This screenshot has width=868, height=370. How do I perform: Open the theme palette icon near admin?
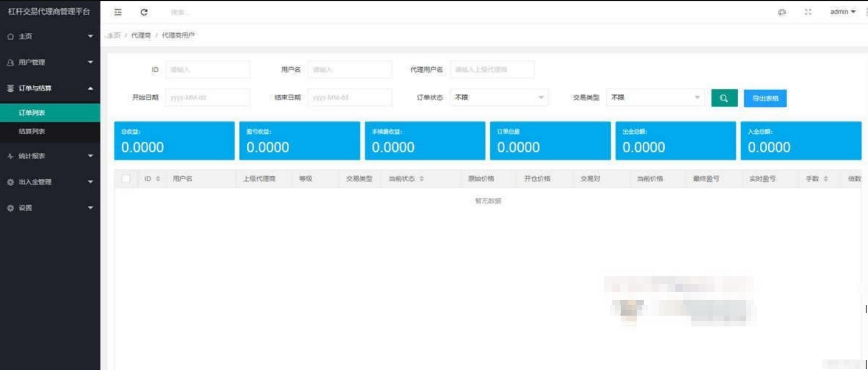[x=782, y=12]
